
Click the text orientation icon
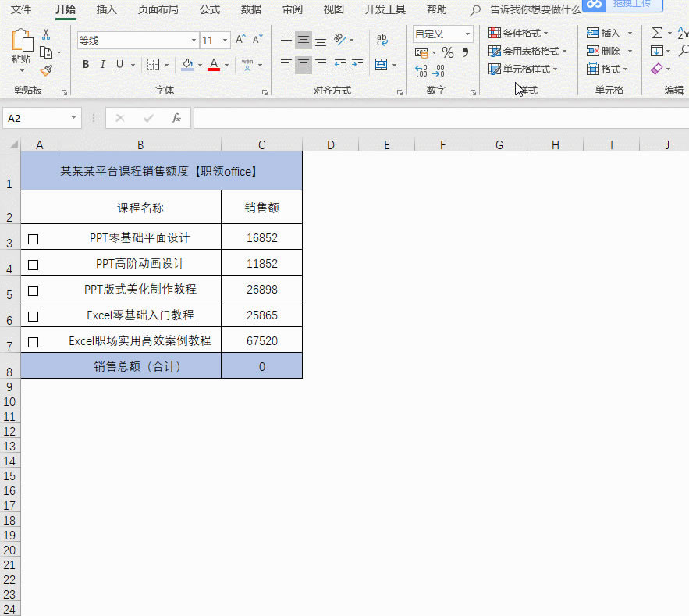click(x=340, y=40)
